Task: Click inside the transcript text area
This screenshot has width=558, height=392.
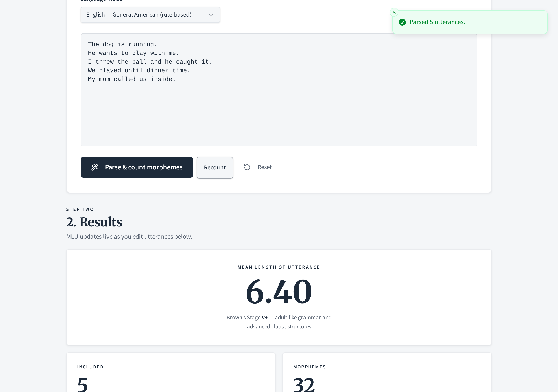Action: (x=279, y=90)
